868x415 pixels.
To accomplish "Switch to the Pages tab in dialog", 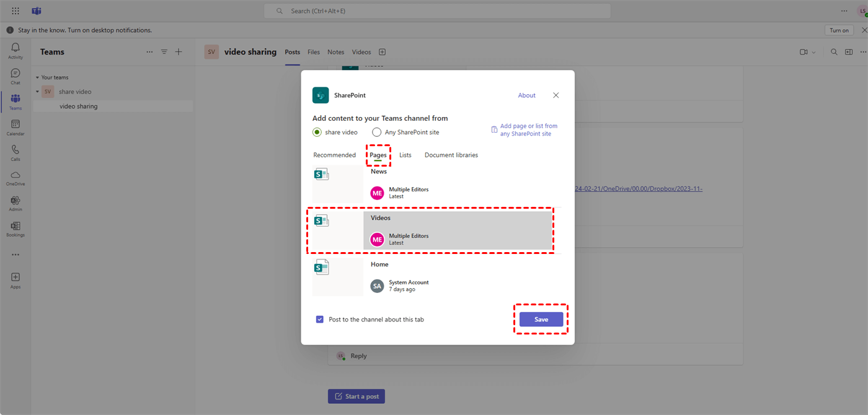I will click(x=378, y=155).
